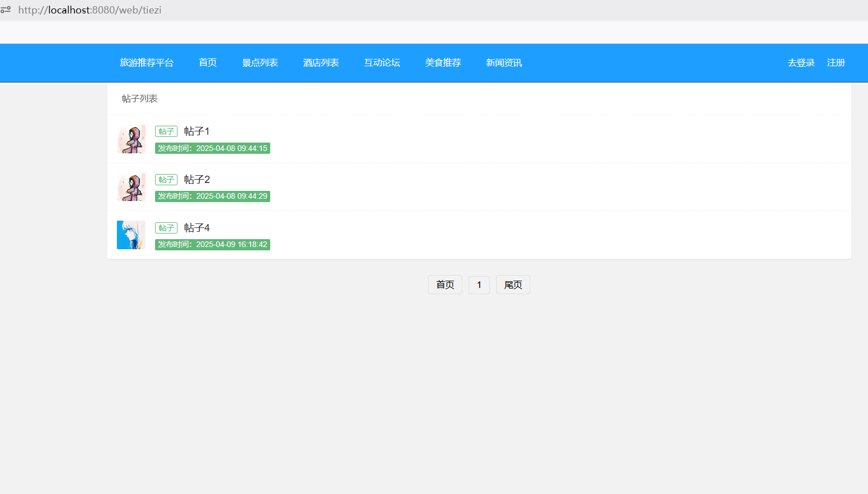
Task: Select page 1 in pagination
Action: tap(479, 285)
